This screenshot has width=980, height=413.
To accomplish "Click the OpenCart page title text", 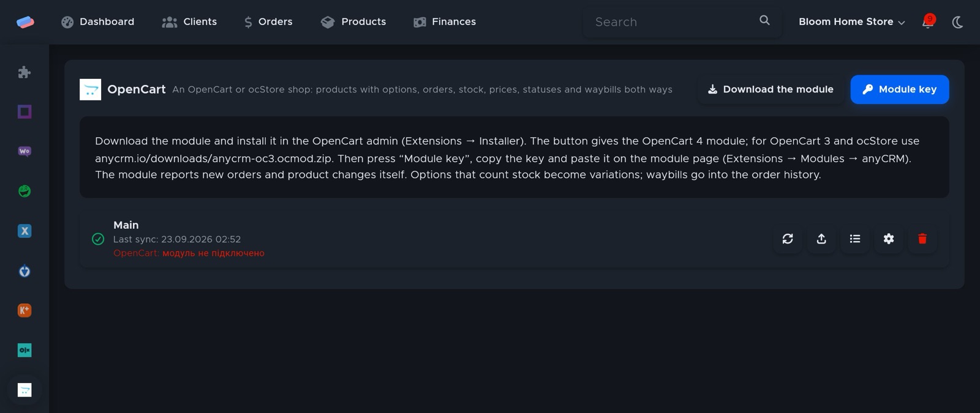I will point(137,89).
